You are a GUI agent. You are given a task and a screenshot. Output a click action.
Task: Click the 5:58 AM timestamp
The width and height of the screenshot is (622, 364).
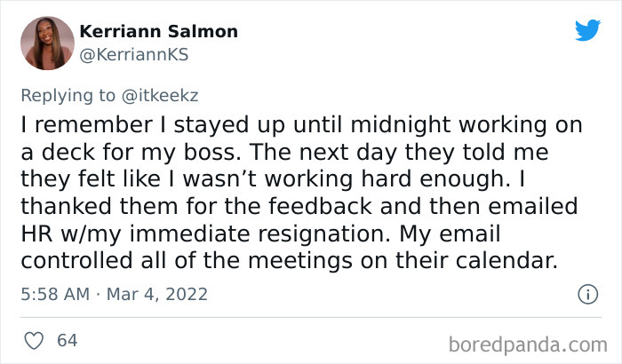[52, 293]
